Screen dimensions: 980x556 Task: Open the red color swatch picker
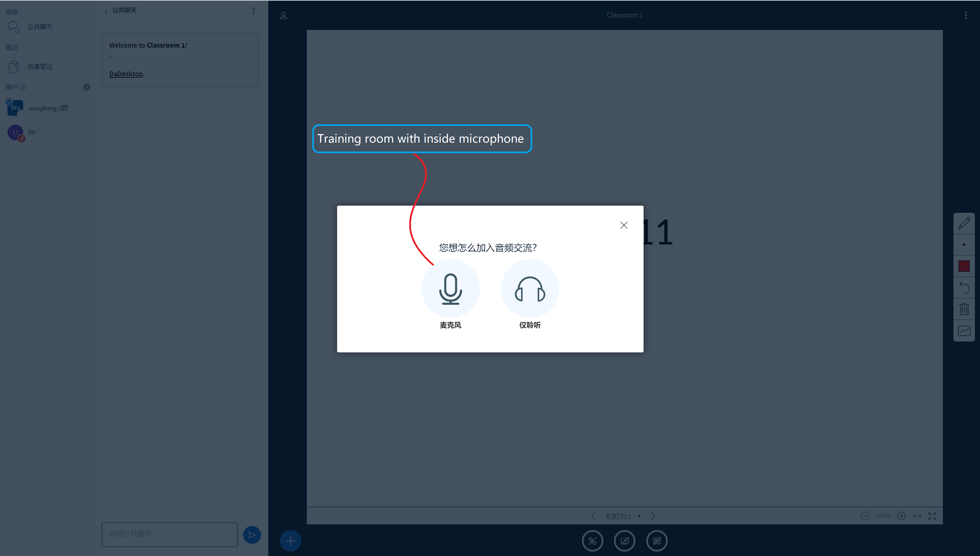tap(964, 266)
